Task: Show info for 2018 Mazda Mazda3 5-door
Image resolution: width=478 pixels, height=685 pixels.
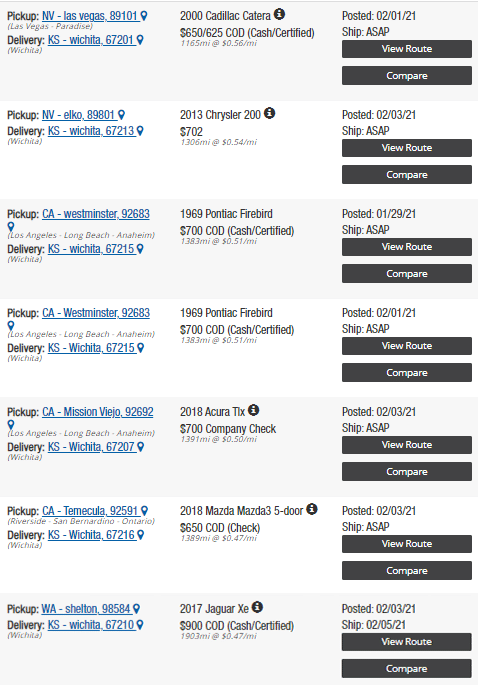Action: click(x=312, y=509)
